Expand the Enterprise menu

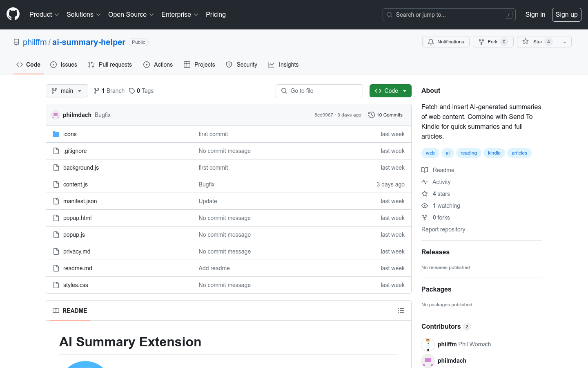coord(180,14)
